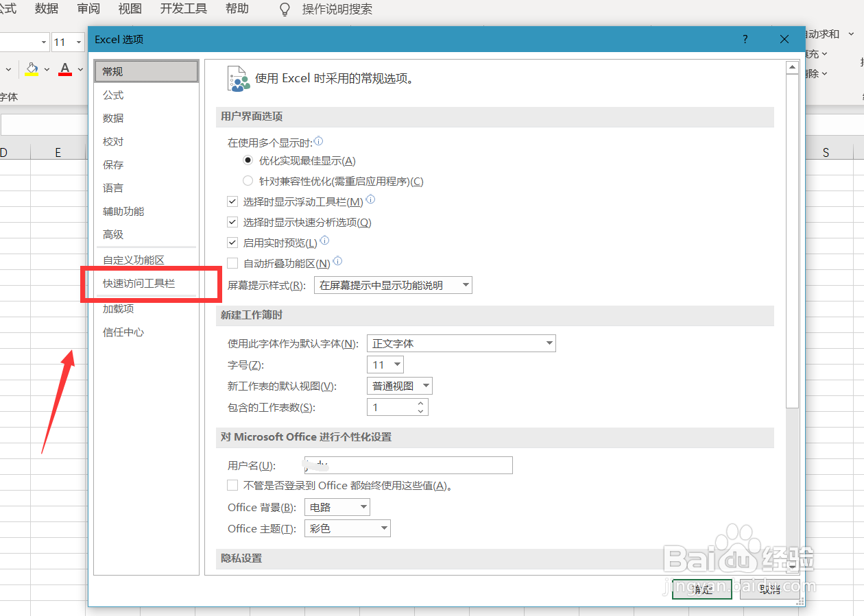The width and height of the screenshot is (864, 616).
Task: Decrease 包含的工作表数 with down spinner
Action: click(x=420, y=411)
